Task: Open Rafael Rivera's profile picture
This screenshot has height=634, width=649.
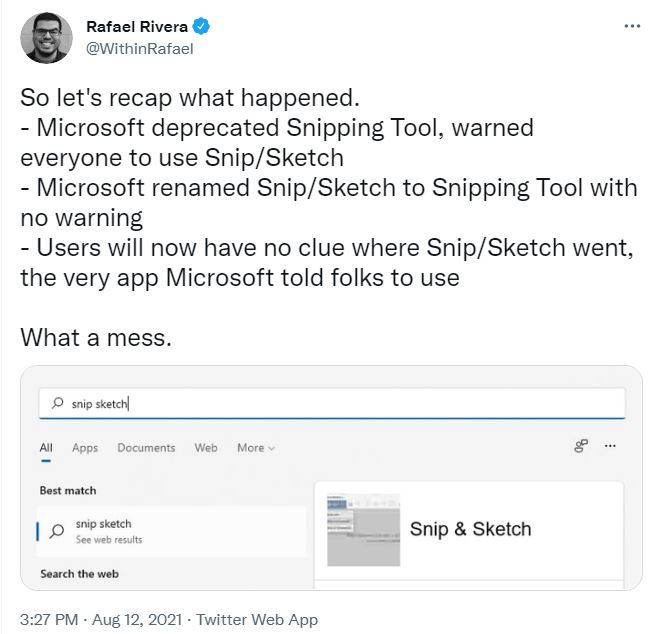Action: tap(46, 38)
